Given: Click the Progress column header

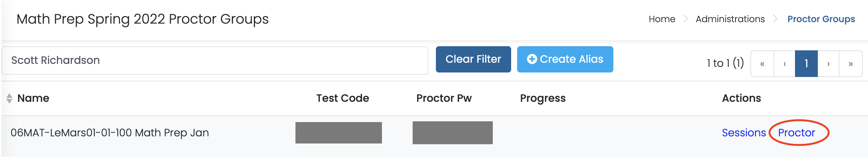Looking at the screenshot, I should point(543,98).
